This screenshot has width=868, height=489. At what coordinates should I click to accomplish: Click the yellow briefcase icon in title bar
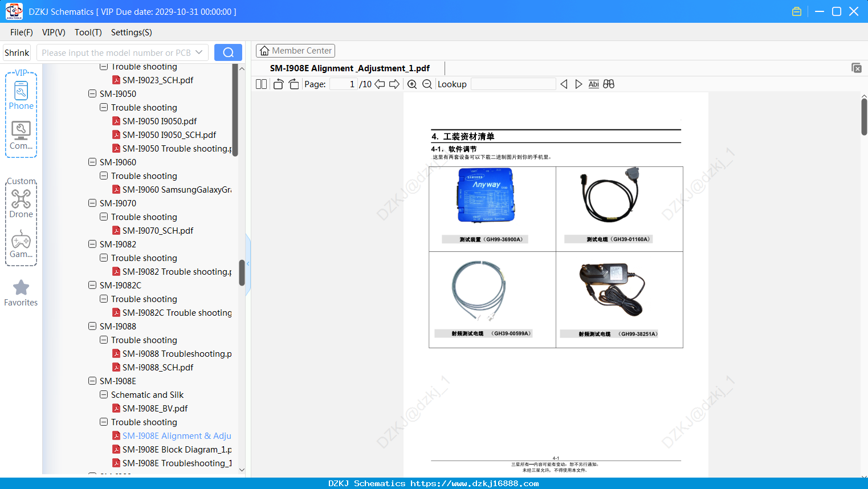797,11
